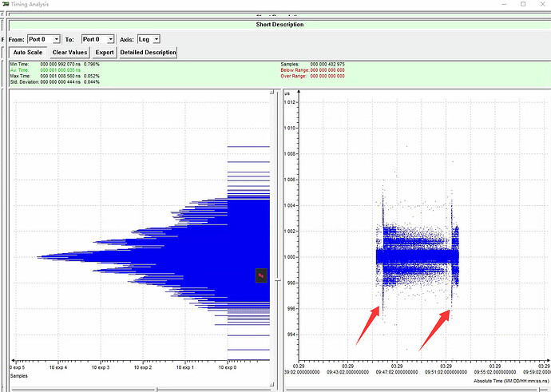The height and width of the screenshot is (392, 551).
Task: Click the dark red-marked icon on histogram
Action: (260, 275)
